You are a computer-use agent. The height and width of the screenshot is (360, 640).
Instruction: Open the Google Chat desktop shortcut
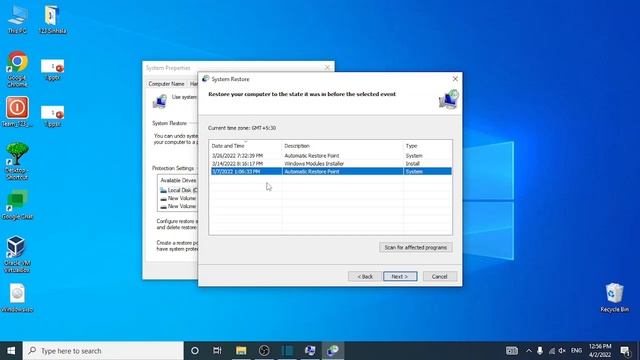[x=17, y=205]
